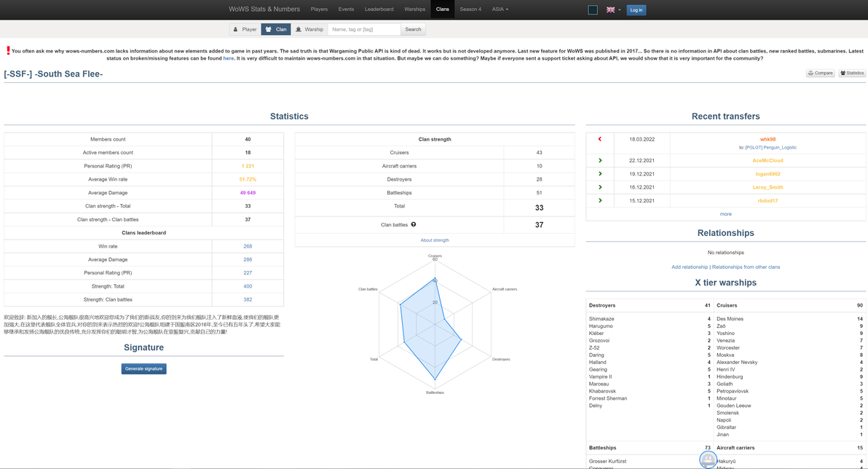Show more recent transfers
This screenshot has height=469, width=868.
726,213
